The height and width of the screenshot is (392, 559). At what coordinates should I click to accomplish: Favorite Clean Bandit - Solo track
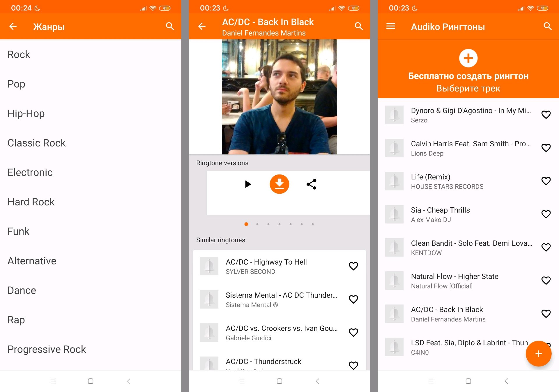tap(546, 247)
